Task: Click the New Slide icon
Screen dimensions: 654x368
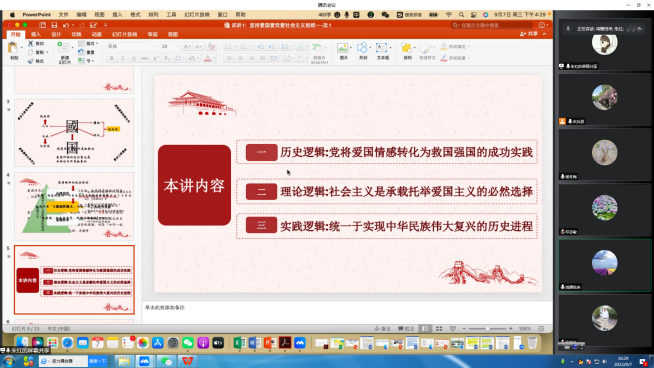Action: click(x=62, y=46)
